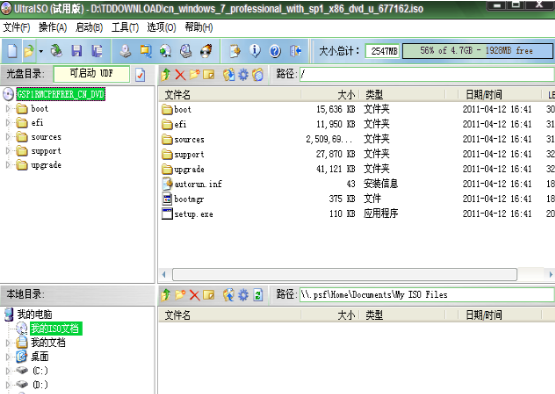The width and height of the screenshot is (555, 394).
Task: Click the image pane horizontal scrollbar thumb
Action: point(344,274)
